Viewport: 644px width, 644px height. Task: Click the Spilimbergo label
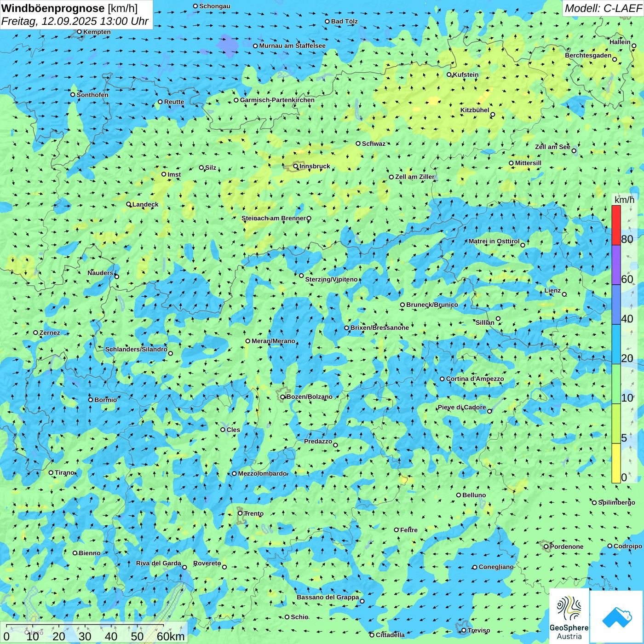617,502
